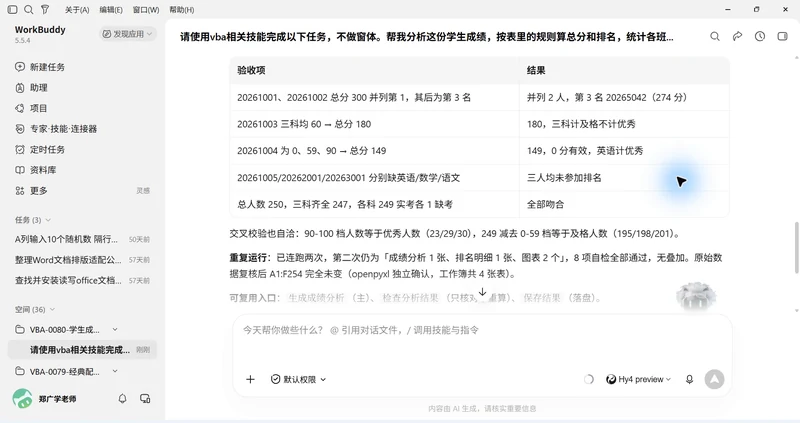The width and height of the screenshot is (800, 423).
Task: Open task 查找并安装读写office文档
Action: tap(82, 280)
